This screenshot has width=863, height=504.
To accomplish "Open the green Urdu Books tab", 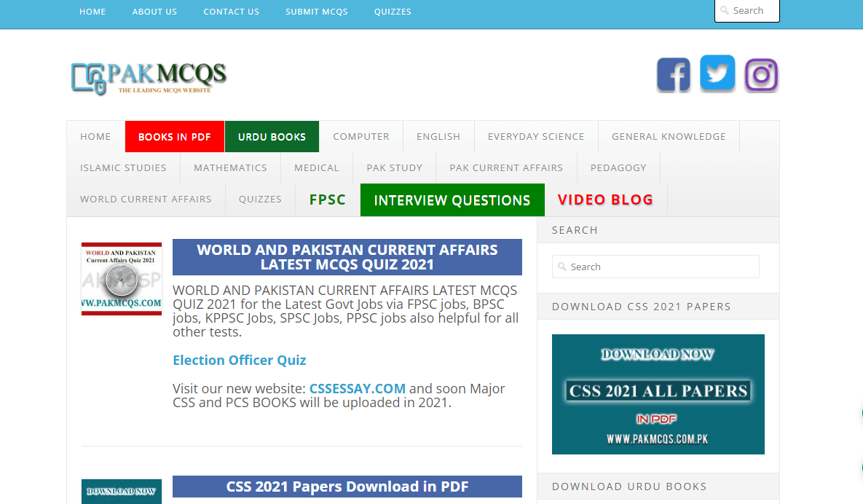I will click(272, 136).
